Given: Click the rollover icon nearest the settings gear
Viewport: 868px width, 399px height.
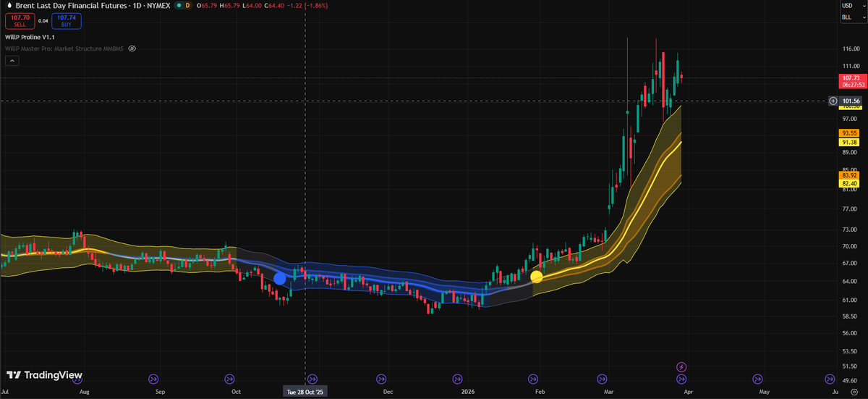Looking at the screenshot, I should [x=830, y=378].
